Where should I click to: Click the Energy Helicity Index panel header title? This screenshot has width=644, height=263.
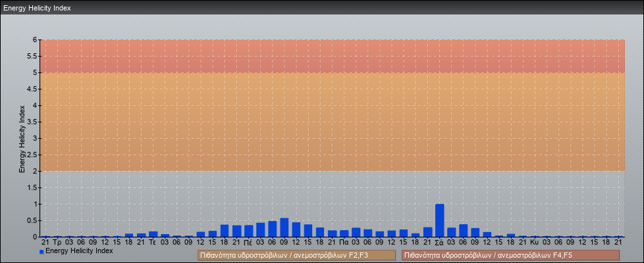tap(37, 8)
